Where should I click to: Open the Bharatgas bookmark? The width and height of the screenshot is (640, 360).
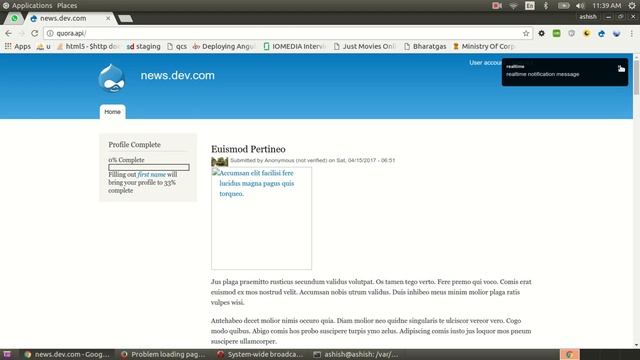pyautogui.click(x=425, y=47)
